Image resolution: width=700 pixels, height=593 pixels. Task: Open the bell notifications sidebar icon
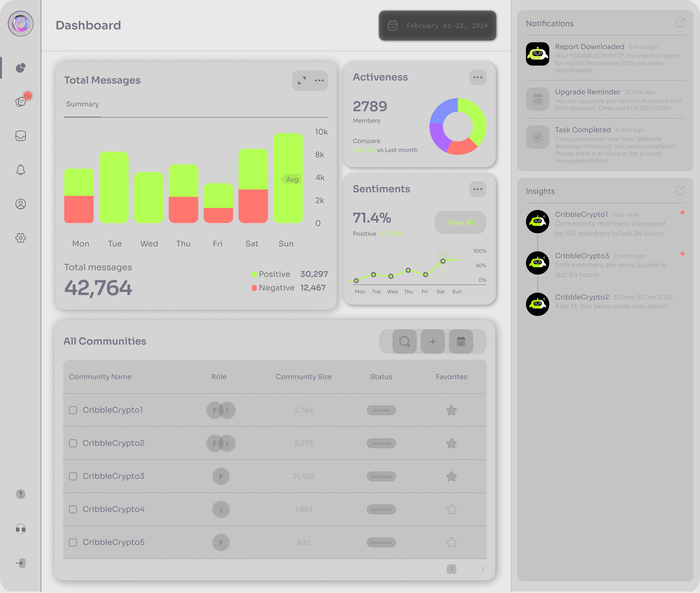pyautogui.click(x=21, y=170)
